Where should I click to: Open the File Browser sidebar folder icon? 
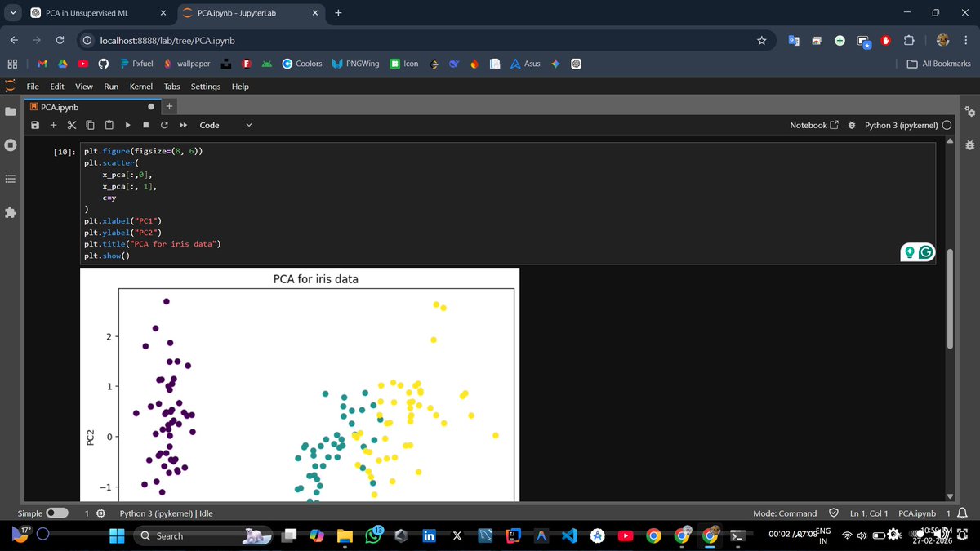click(x=10, y=111)
